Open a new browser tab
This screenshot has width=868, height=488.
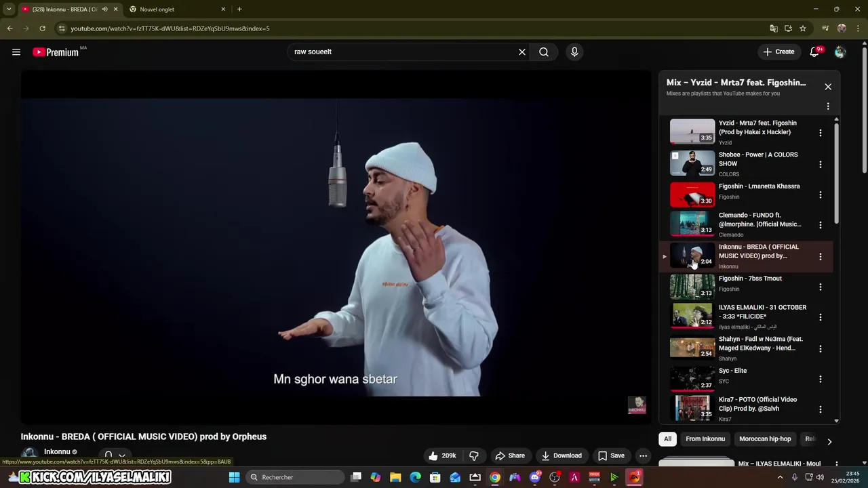click(x=239, y=9)
